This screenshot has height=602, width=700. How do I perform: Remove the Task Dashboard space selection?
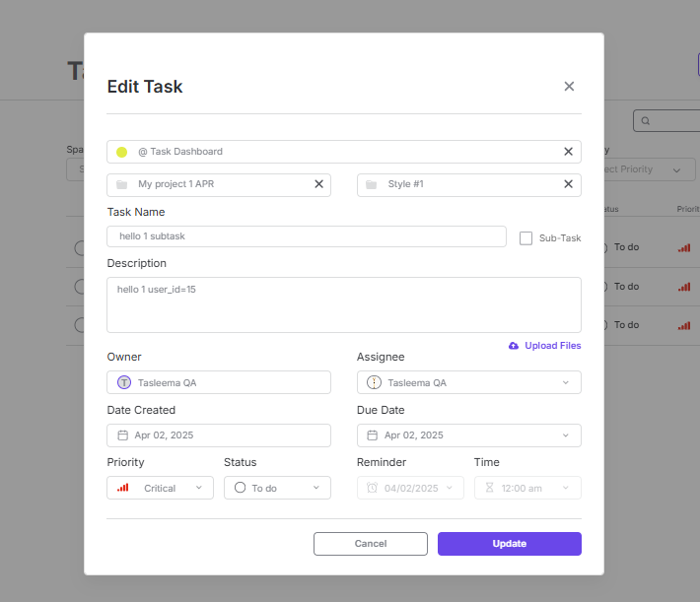point(568,152)
